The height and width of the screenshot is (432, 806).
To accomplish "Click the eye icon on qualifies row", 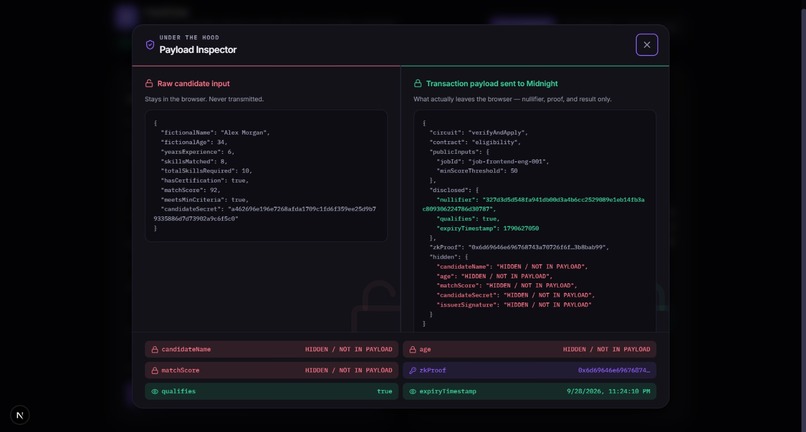I will pyautogui.click(x=154, y=391).
